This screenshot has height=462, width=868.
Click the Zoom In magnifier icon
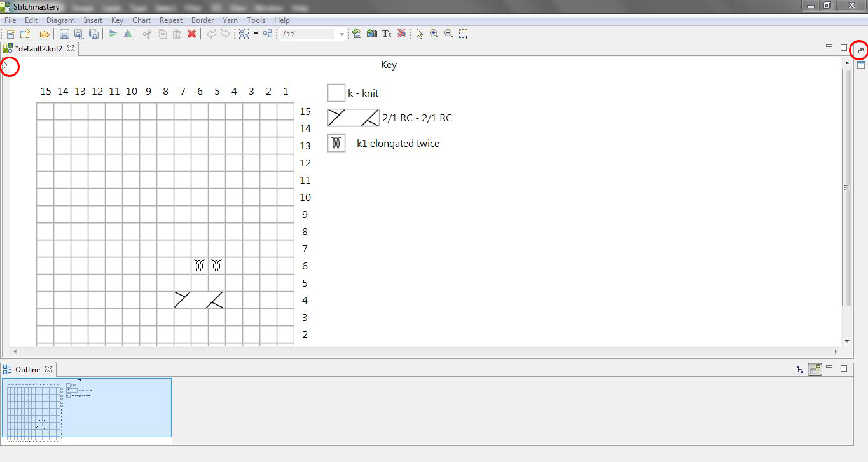tap(434, 34)
